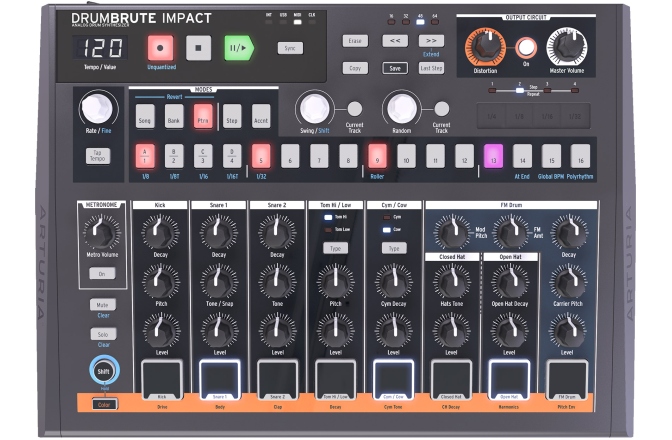Click the Solo button

point(103,334)
